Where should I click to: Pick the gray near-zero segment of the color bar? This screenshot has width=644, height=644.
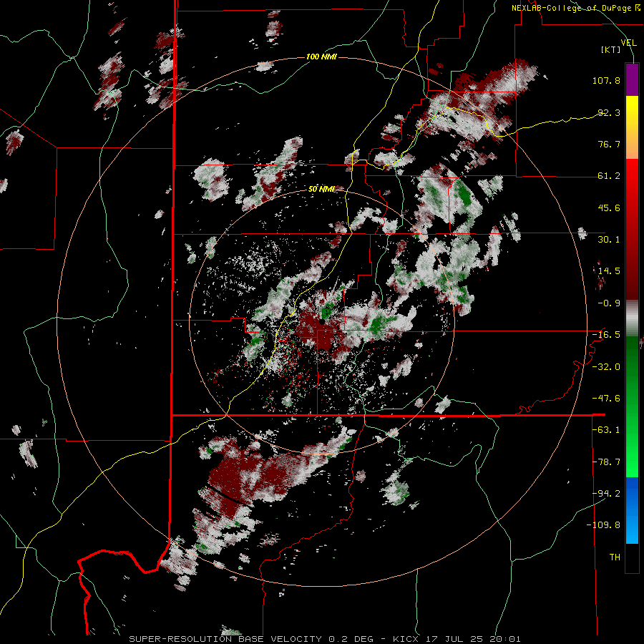[632, 318]
